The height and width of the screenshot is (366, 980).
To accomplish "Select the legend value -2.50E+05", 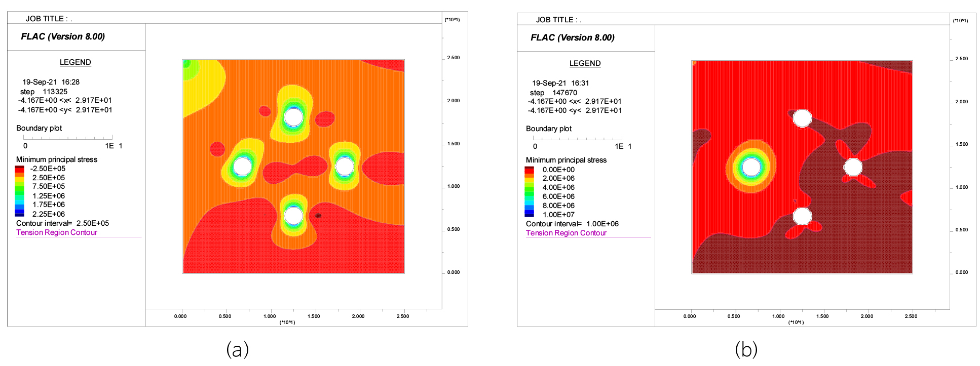I will [48, 169].
